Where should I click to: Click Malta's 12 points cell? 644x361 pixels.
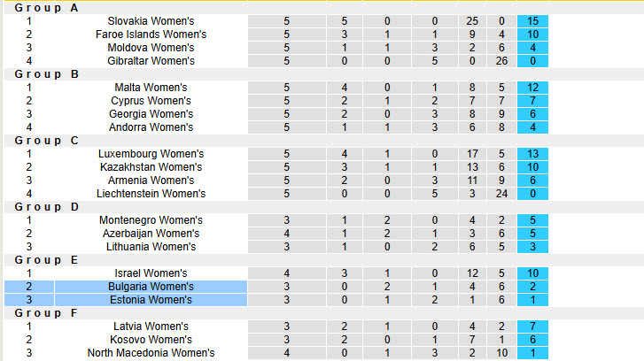[x=533, y=88]
